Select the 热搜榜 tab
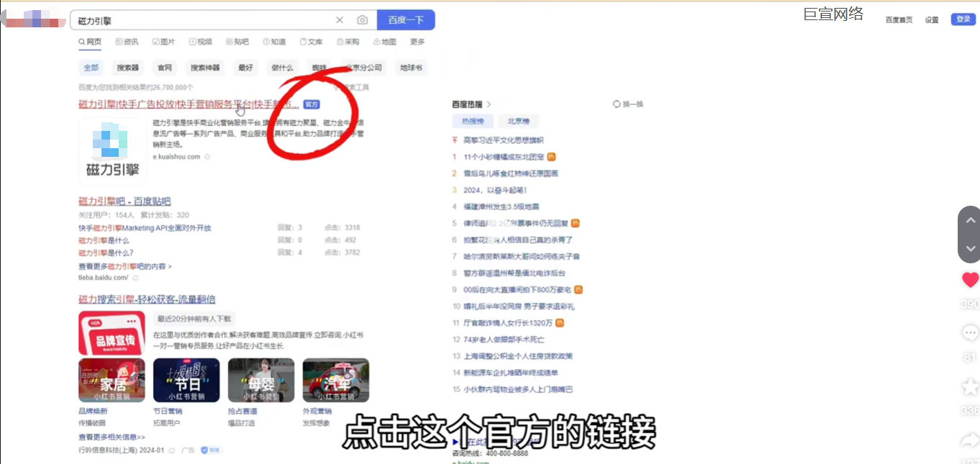This screenshot has width=980, height=464. pyautogui.click(x=473, y=122)
